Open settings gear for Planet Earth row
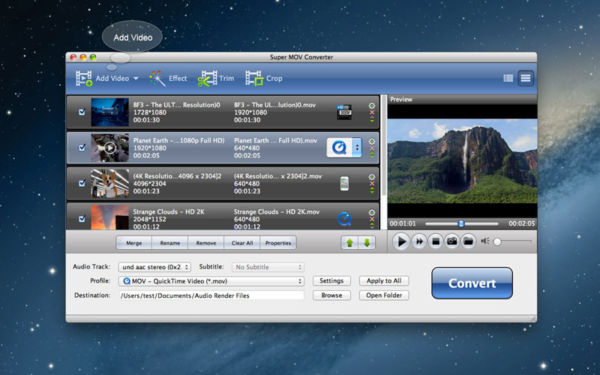 [x=372, y=141]
